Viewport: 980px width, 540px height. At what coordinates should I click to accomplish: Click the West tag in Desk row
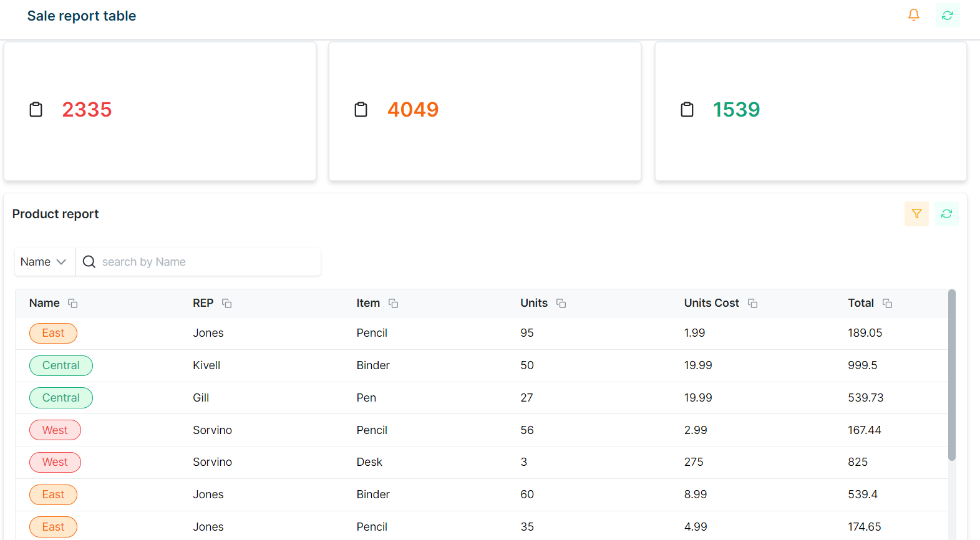55,462
